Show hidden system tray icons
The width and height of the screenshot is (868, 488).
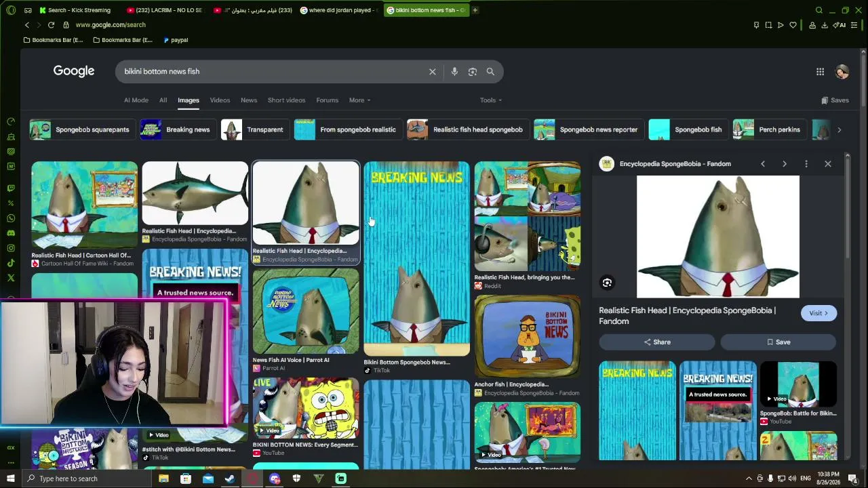749,479
